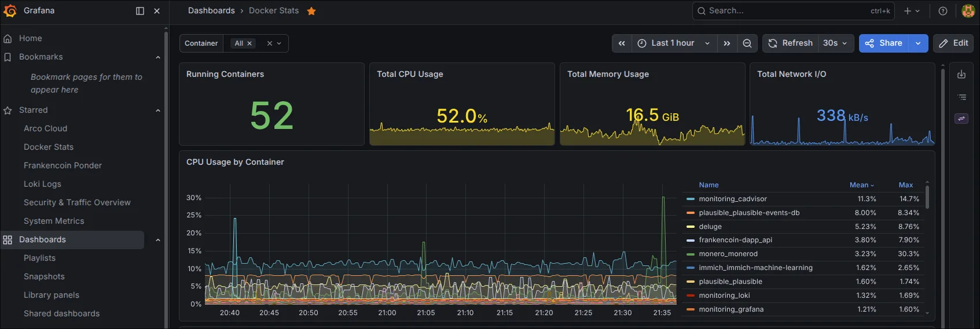980x329 pixels.
Task: Open the plus New menu
Action: (x=912, y=11)
